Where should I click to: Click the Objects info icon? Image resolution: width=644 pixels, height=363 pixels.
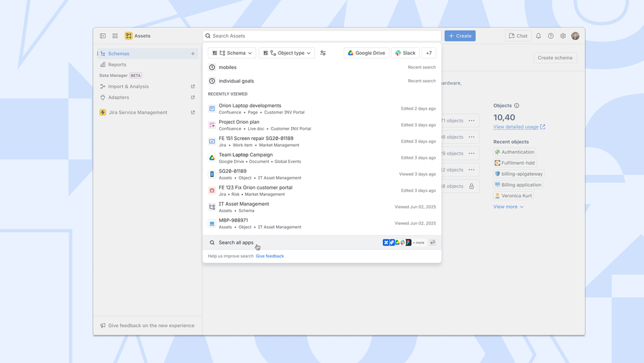pyautogui.click(x=516, y=106)
